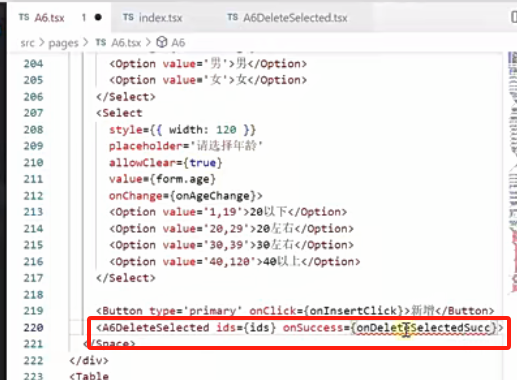Screen dimensions: 517x380
Task: Click the Option value='女' line
Action: pyautogui.click(x=208, y=80)
